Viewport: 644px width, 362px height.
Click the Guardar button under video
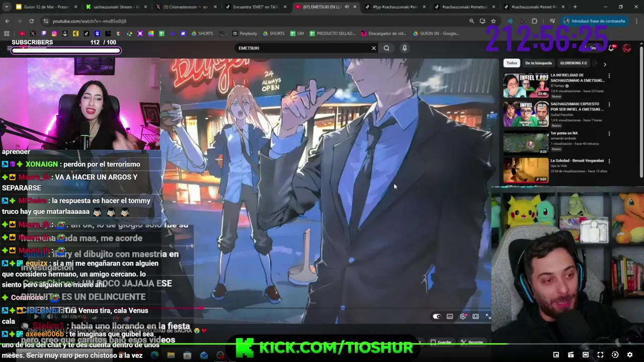tap(441, 342)
